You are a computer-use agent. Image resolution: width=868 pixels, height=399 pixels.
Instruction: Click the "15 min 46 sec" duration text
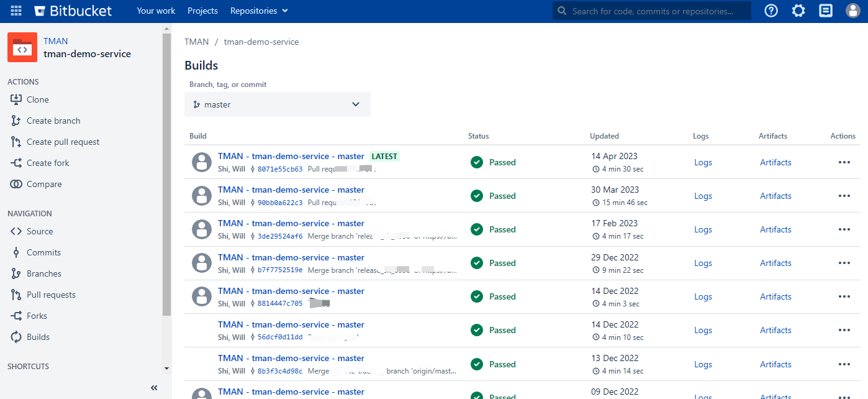625,203
